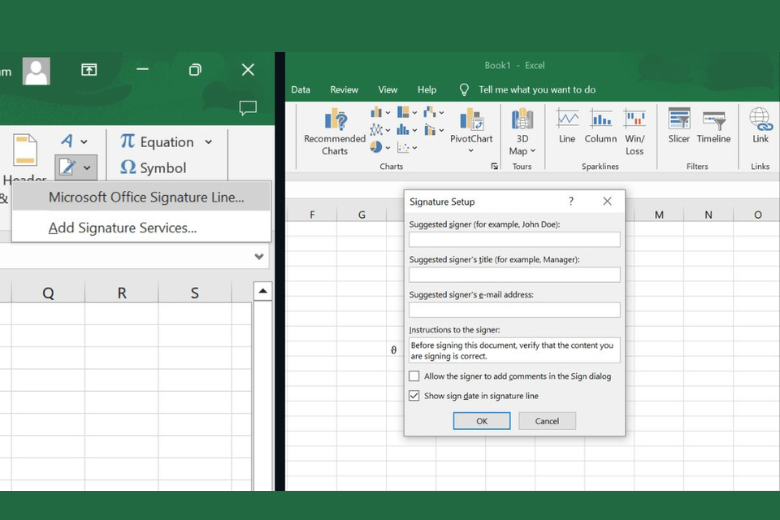This screenshot has width=780, height=520.
Task: Click the line chart icon in Charts group
Action: coord(376,130)
